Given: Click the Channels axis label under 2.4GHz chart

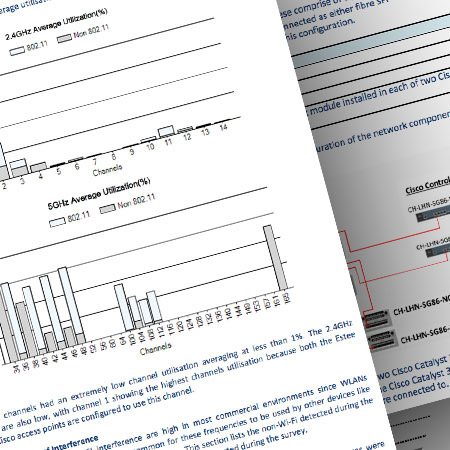Looking at the screenshot, I should pos(107,170).
